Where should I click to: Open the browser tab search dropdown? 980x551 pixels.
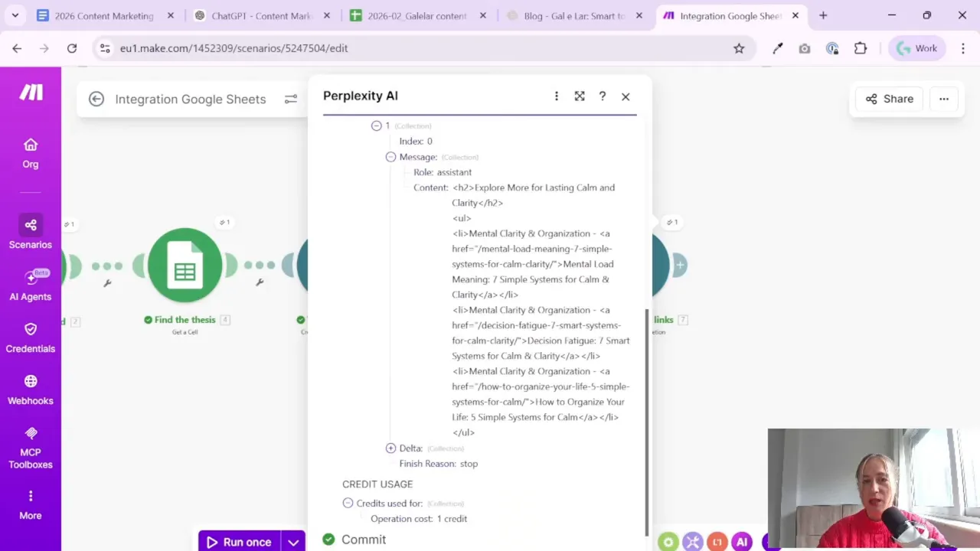[x=15, y=15]
